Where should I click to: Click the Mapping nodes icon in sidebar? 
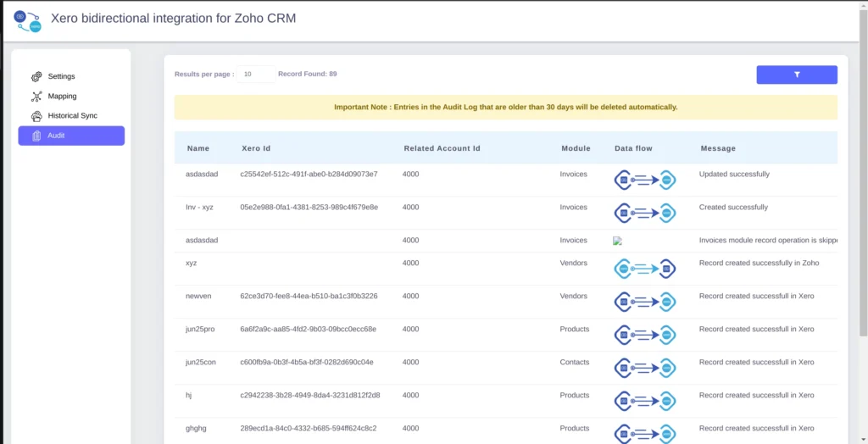(36, 97)
